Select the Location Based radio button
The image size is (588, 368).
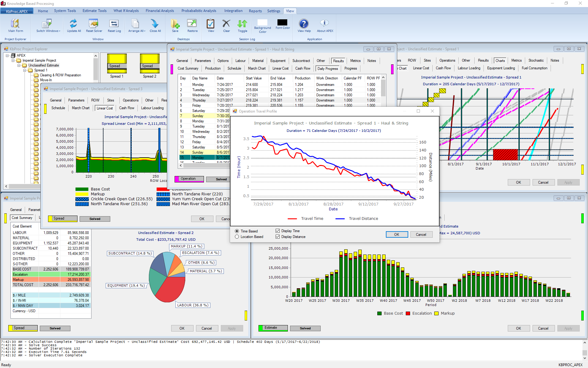click(x=237, y=237)
